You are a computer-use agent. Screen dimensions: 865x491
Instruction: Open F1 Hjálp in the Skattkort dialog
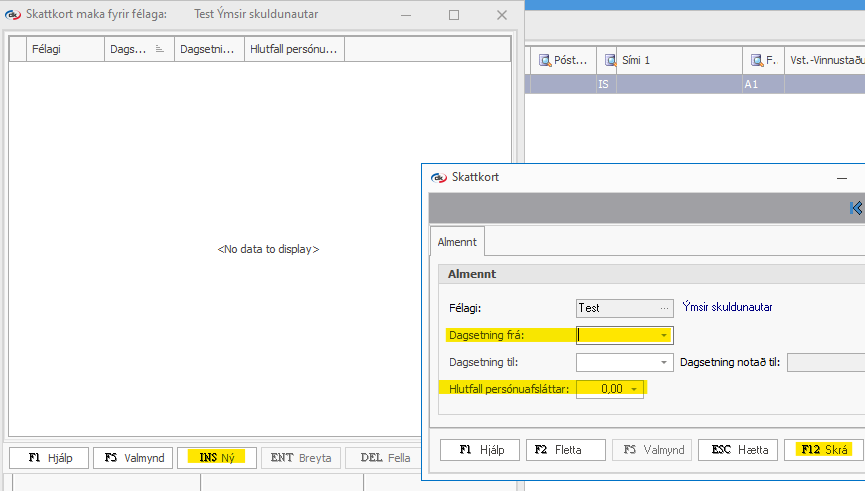[x=477, y=450]
